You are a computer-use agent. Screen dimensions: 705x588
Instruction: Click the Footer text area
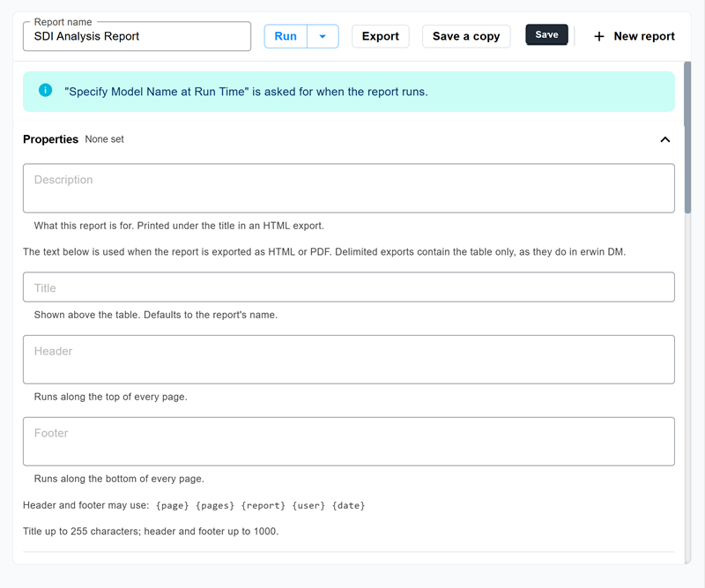click(x=349, y=442)
